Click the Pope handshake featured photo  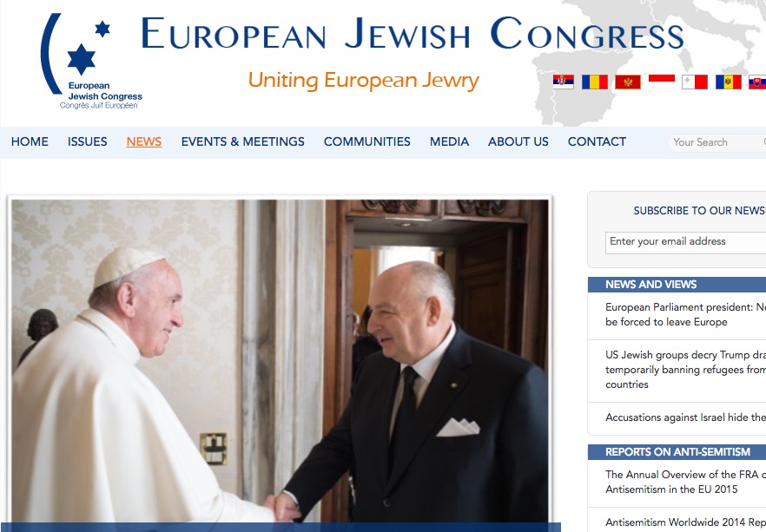click(280, 361)
